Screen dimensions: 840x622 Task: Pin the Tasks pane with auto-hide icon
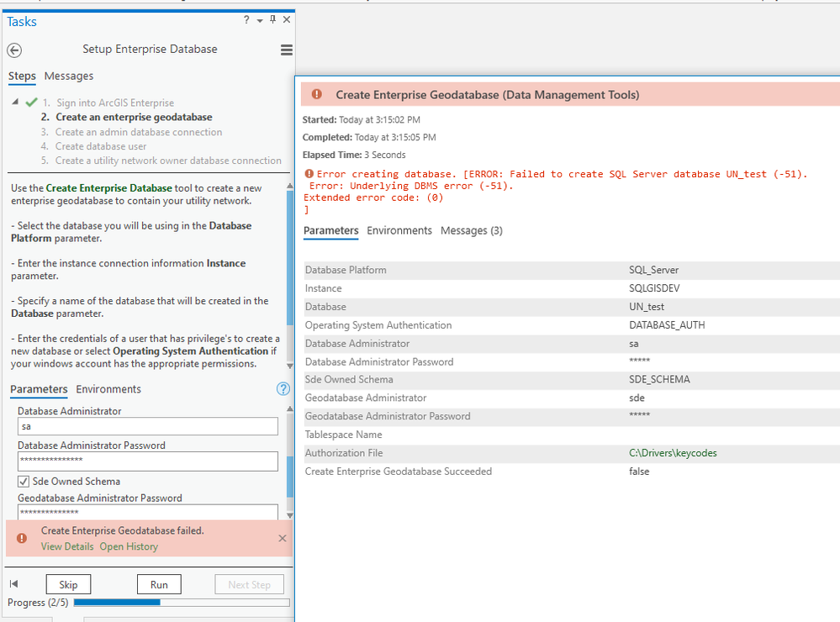272,19
